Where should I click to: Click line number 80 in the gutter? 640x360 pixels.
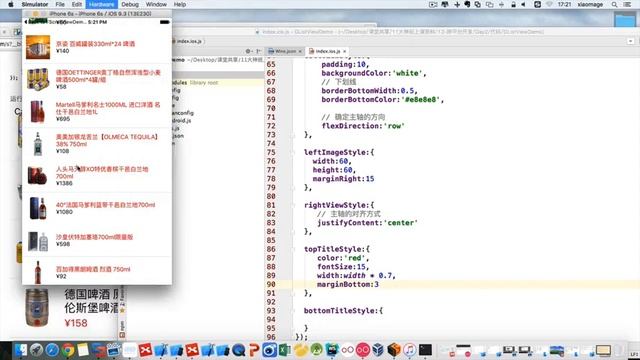click(271, 196)
